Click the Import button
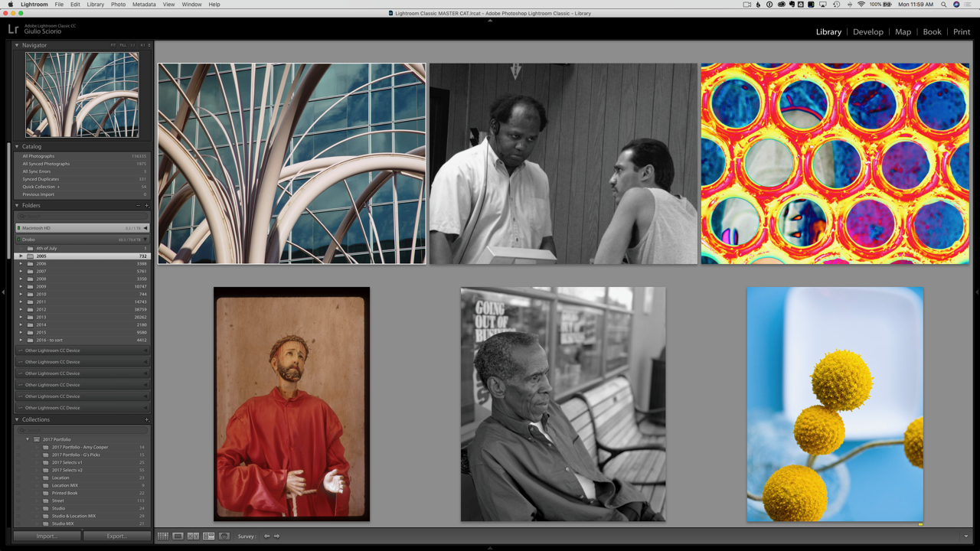 coord(47,536)
